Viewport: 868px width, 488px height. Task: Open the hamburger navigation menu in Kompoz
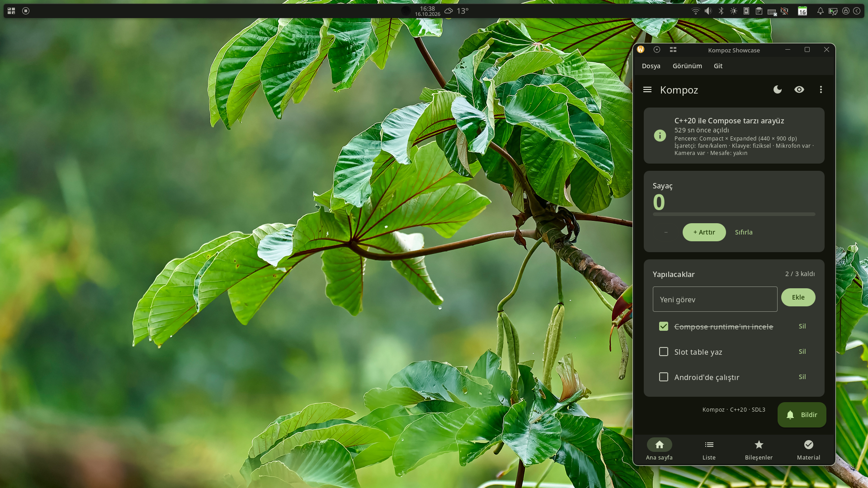(647, 89)
